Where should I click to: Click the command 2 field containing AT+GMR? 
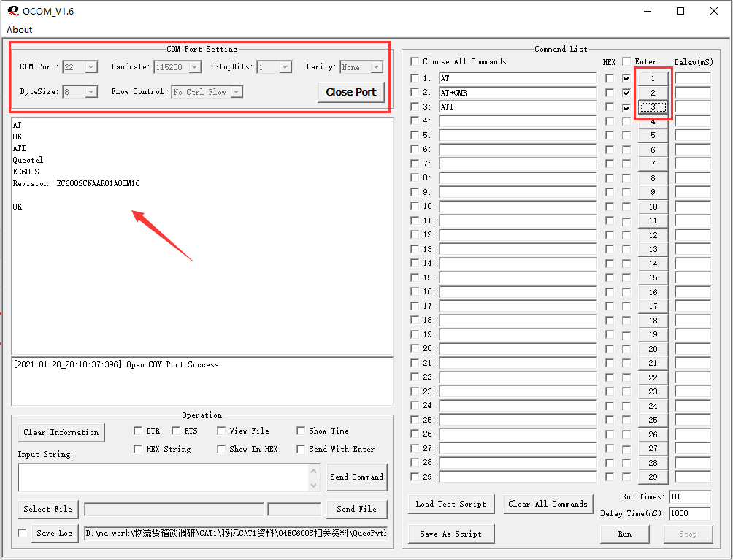click(518, 93)
